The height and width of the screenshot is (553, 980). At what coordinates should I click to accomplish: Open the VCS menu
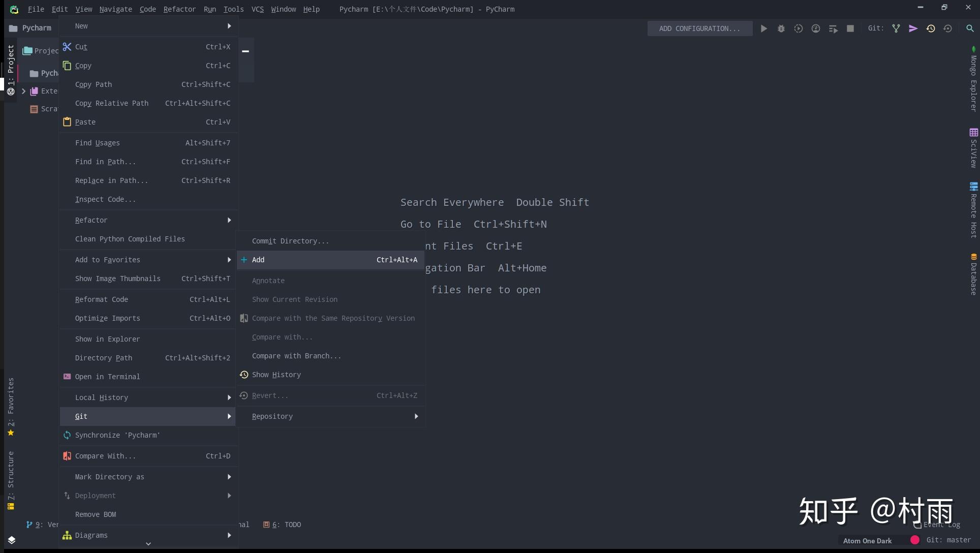click(x=258, y=9)
